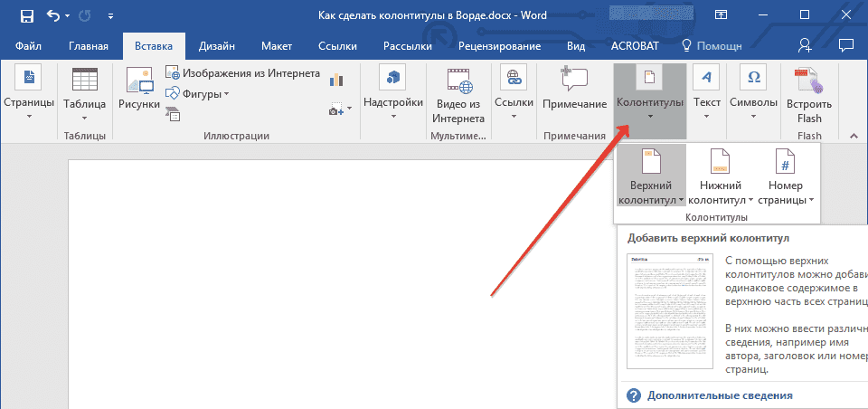Save the document with the floppy icon
The width and height of the screenshot is (868, 409).
[x=27, y=16]
